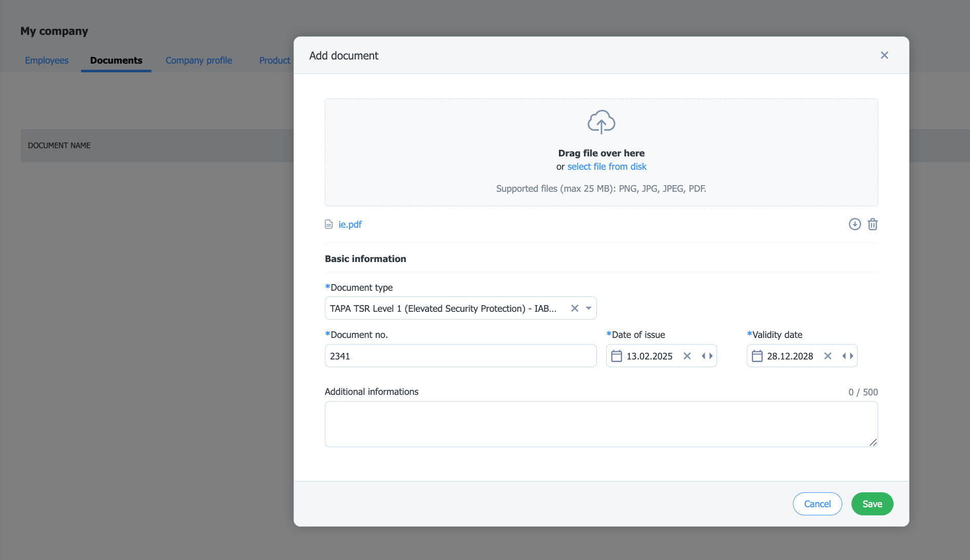Close the Add document dialog
This screenshot has width=970, height=560.
click(884, 55)
